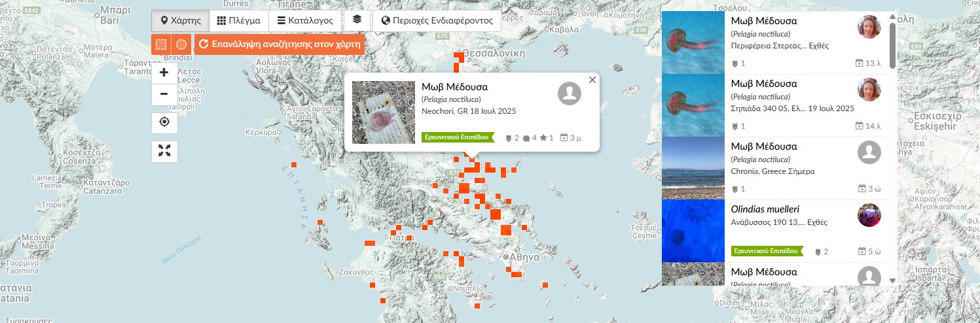The width and height of the screenshot is (980, 323).
Task: Click the 14 λ time-added icon
Action: pos(860,126)
